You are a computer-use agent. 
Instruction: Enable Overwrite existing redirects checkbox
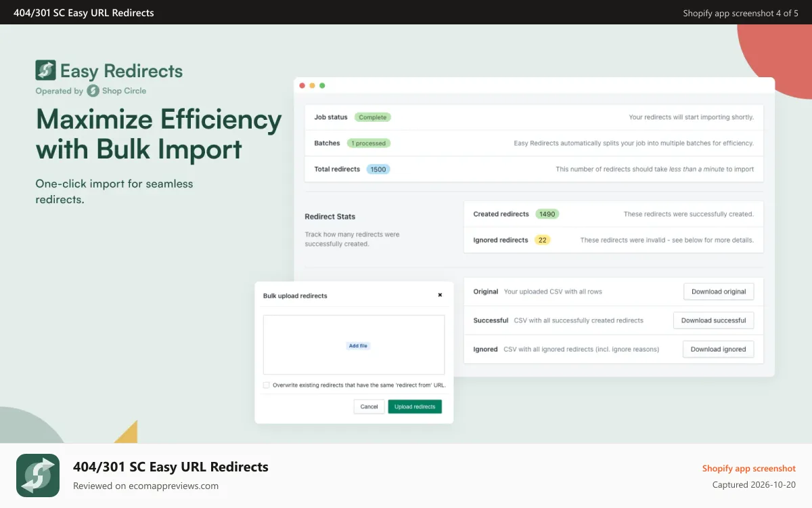tap(267, 385)
